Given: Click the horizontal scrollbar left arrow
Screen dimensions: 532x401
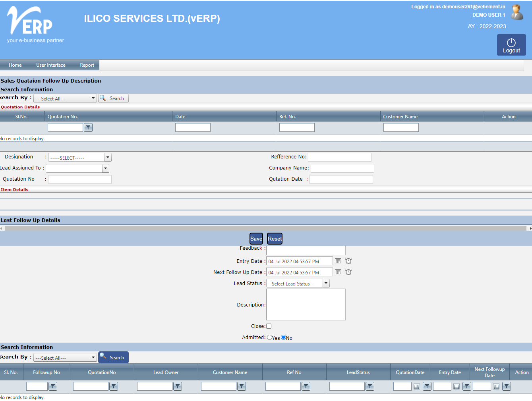Looking at the screenshot, I should click(x=2, y=228).
